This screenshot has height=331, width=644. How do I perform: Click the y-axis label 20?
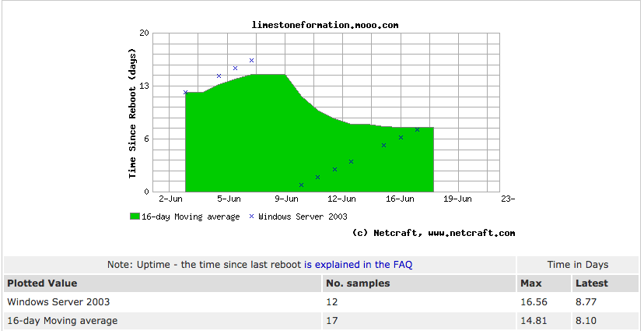pyautogui.click(x=144, y=33)
